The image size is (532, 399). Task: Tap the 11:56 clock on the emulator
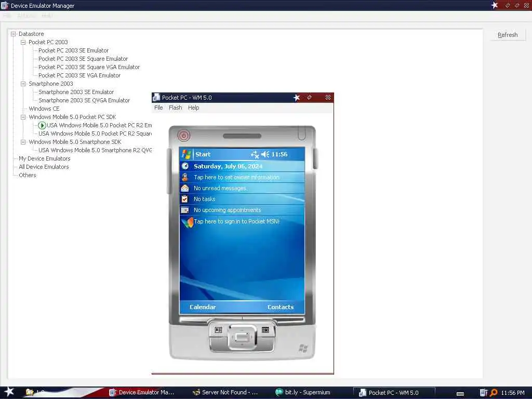[279, 154]
